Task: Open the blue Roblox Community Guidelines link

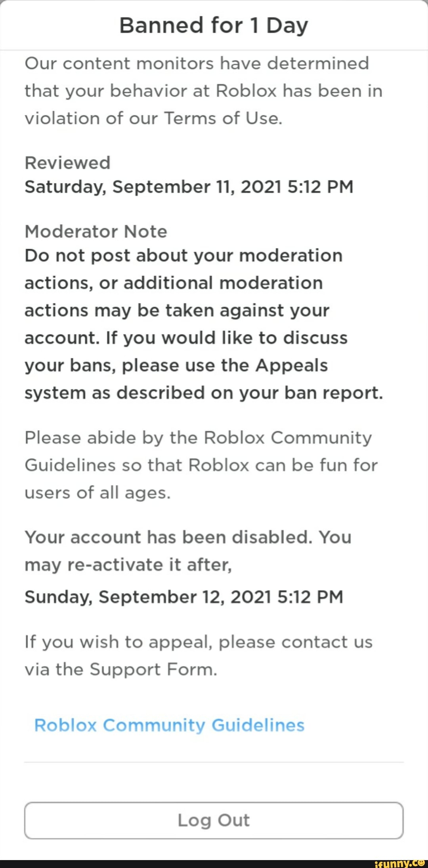Action: [x=169, y=725]
